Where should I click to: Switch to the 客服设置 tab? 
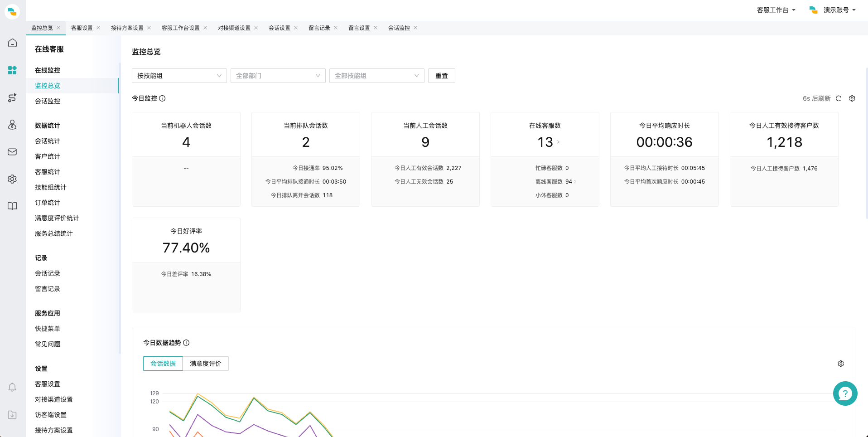pos(82,28)
